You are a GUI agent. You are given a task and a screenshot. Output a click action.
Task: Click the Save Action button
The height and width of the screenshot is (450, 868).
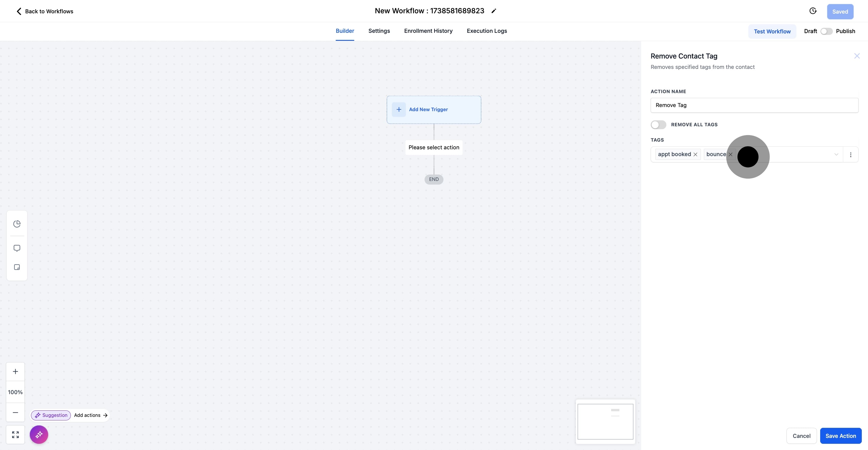(x=840, y=436)
